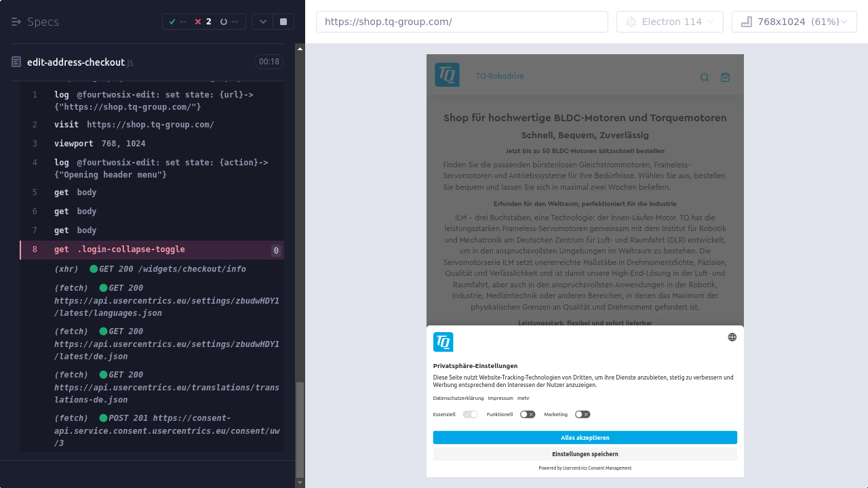Click the spec file icon beside edit-address-checkout
868x488 pixels.
point(16,62)
